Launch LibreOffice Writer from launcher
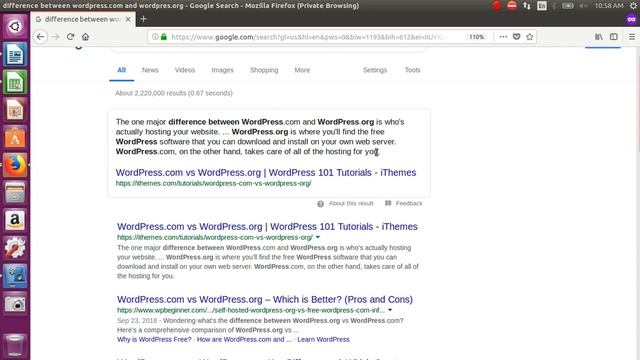 (x=15, y=54)
